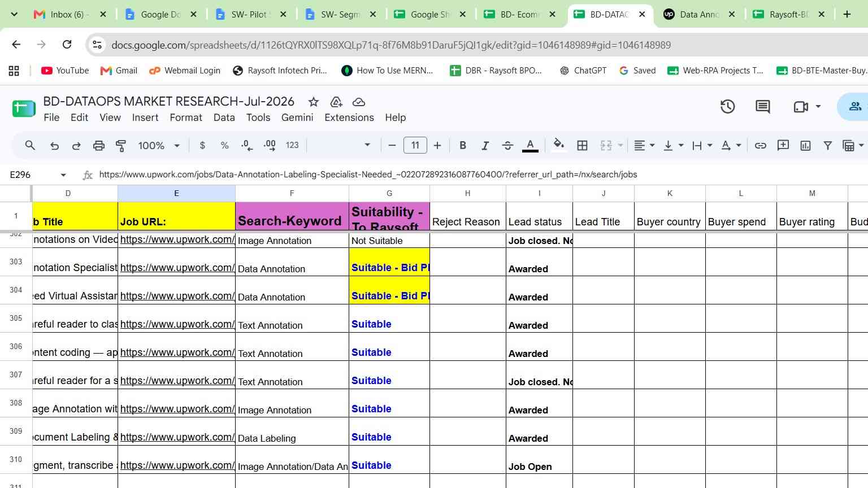This screenshot has width=868, height=488.
Task: Click the borders grid icon
Action: tap(582, 146)
